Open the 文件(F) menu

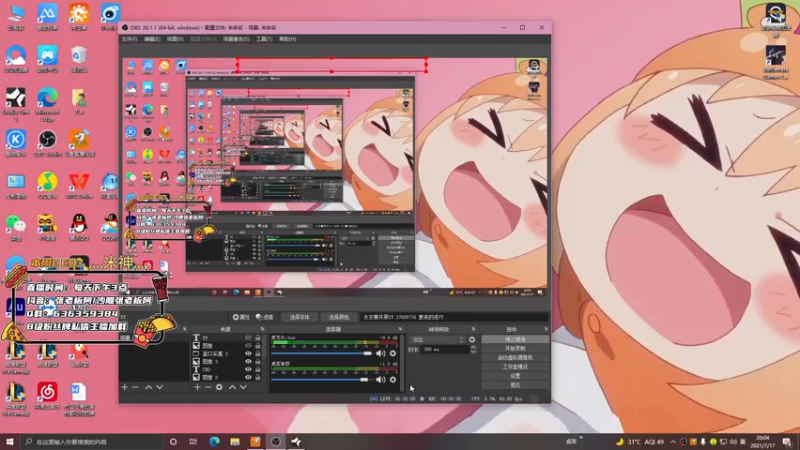click(x=129, y=39)
